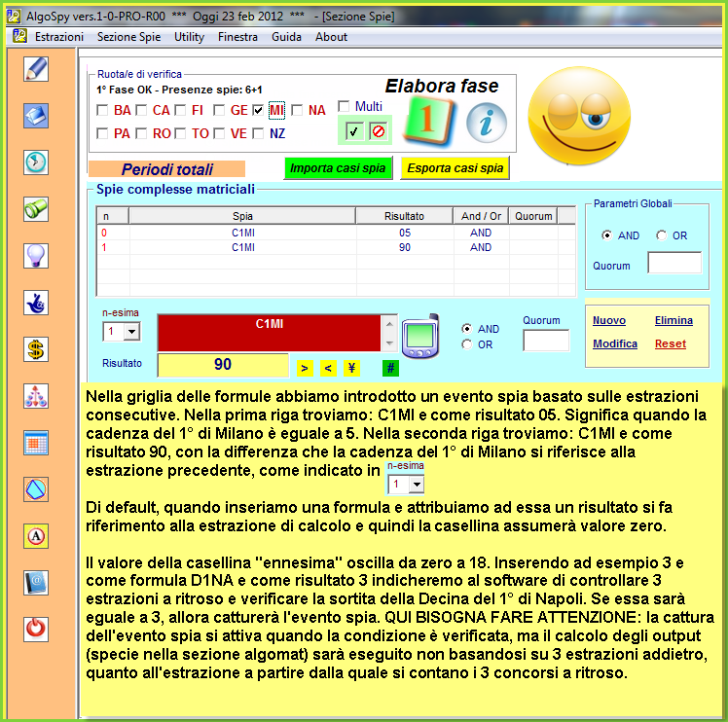This screenshot has width=728, height=722.
Task: Click Importa casi spia button
Action: (x=338, y=168)
